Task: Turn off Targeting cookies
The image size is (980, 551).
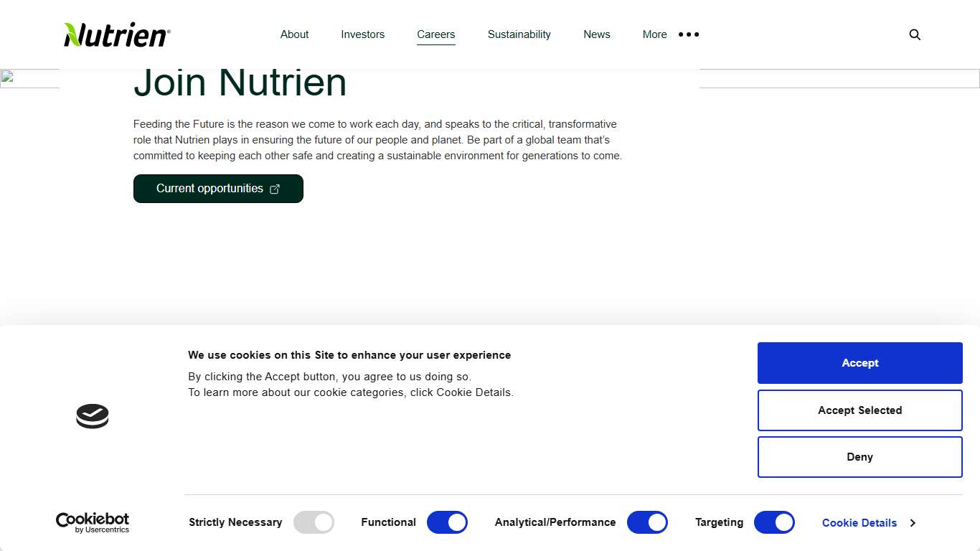Action: 774,522
